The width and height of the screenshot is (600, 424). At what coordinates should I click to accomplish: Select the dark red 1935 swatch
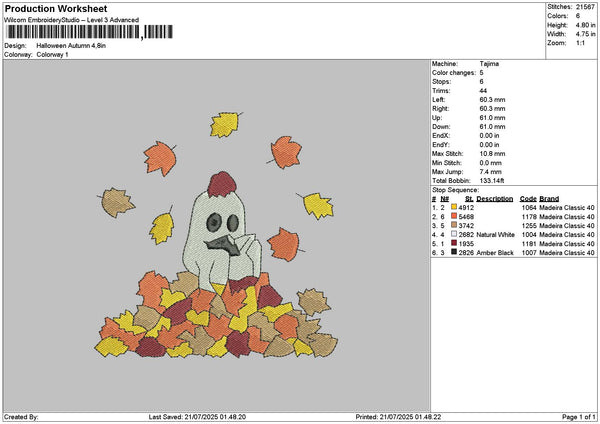[x=456, y=243]
